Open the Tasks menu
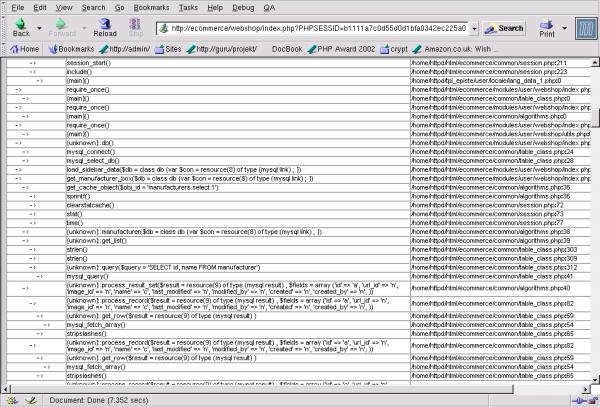600x407 pixels. (x=188, y=7)
